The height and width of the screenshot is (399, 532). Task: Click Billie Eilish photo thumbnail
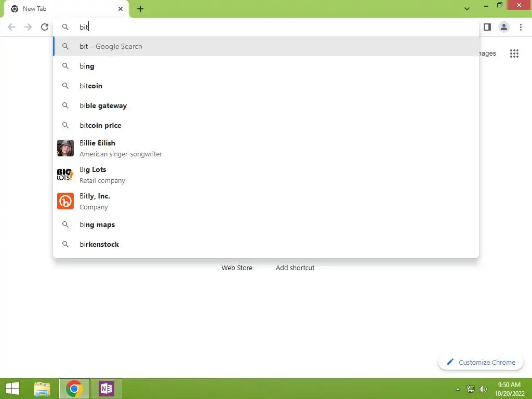click(x=65, y=148)
